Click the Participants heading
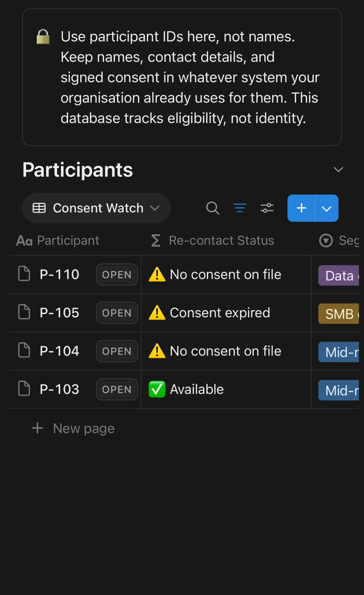364x595 pixels. tap(77, 170)
